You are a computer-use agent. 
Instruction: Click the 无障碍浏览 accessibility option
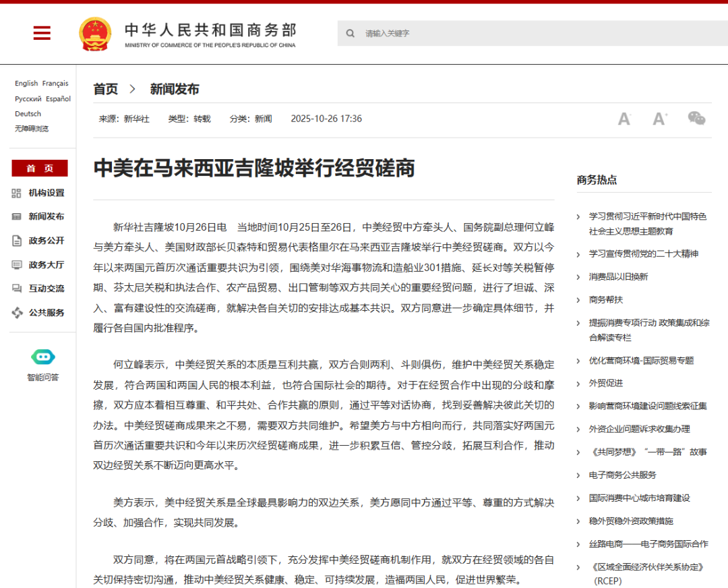click(x=30, y=129)
